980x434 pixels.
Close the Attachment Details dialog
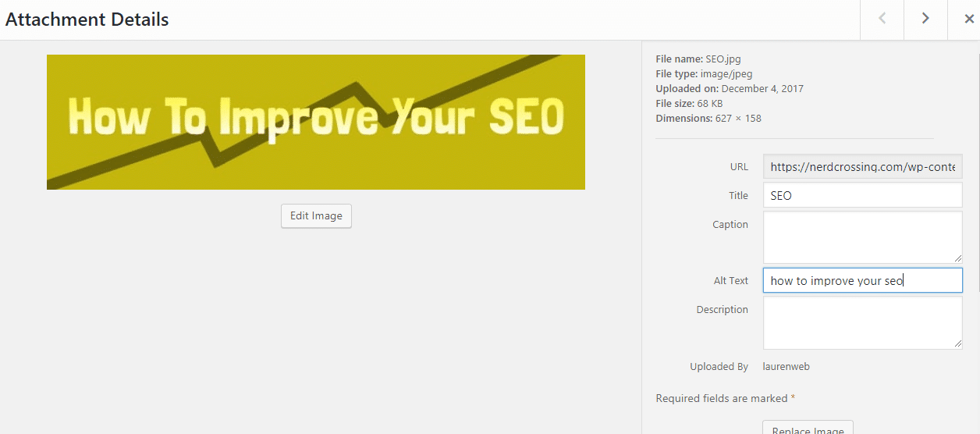tap(968, 20)
